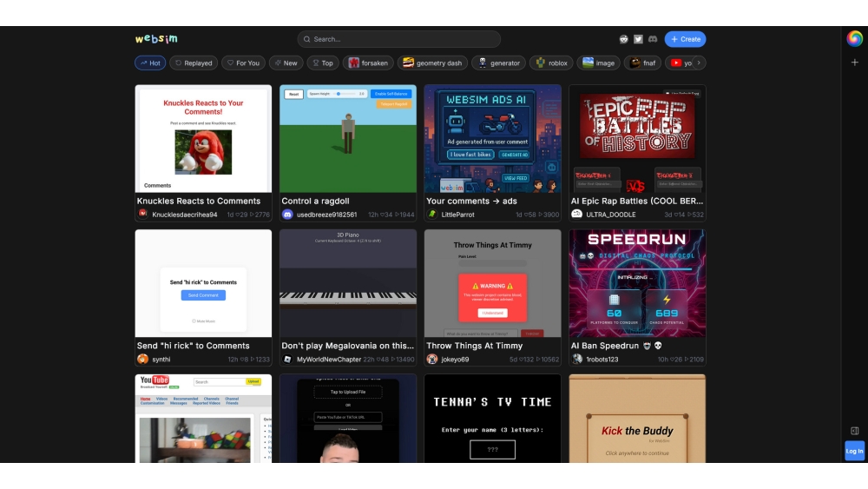
Task: Open AI Epic Rap Battles title link
Action: 637,201
